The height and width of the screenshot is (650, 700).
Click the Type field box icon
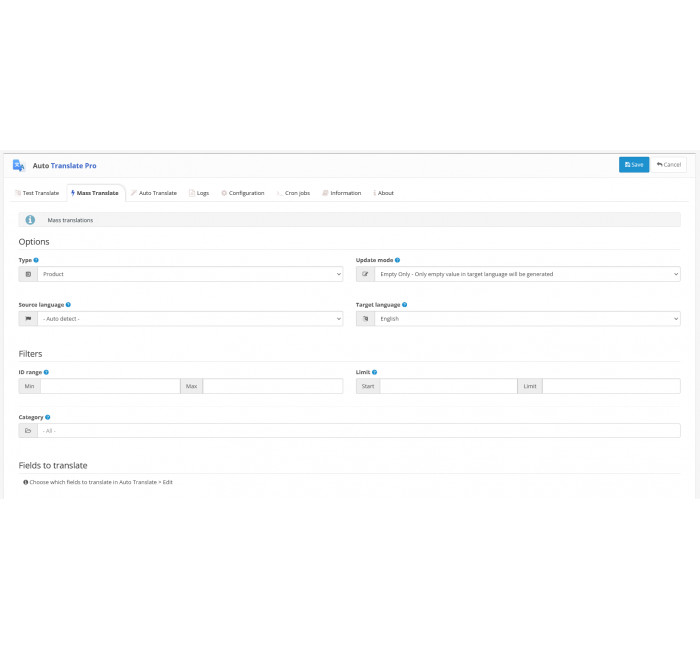coord(28,274)
